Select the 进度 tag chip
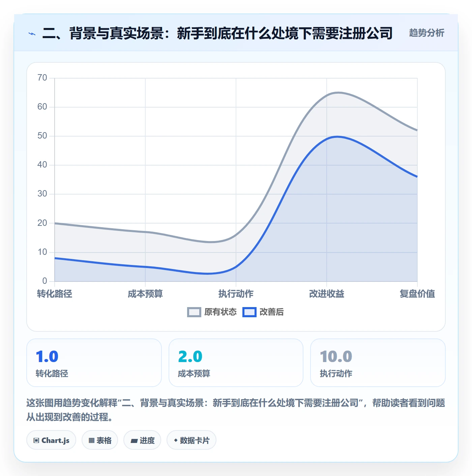The width and height of the screenshot is (472, 476). tap(142, 440)
